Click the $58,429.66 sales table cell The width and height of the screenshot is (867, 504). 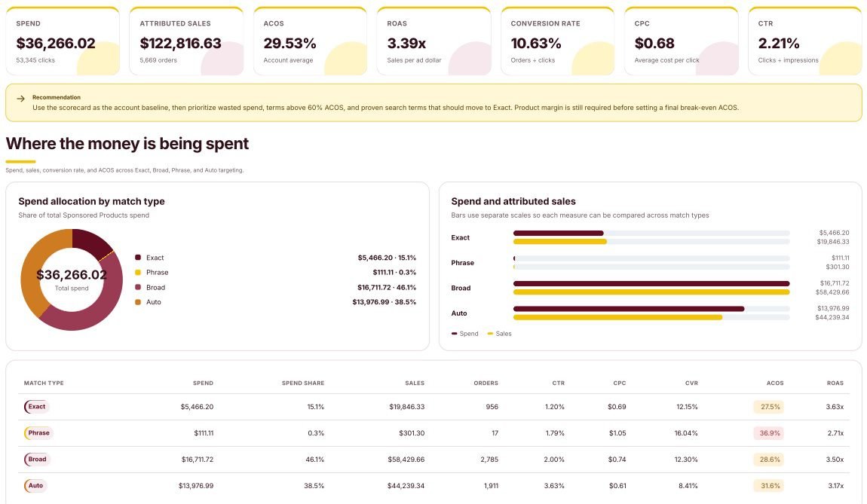tap(406, 460)
